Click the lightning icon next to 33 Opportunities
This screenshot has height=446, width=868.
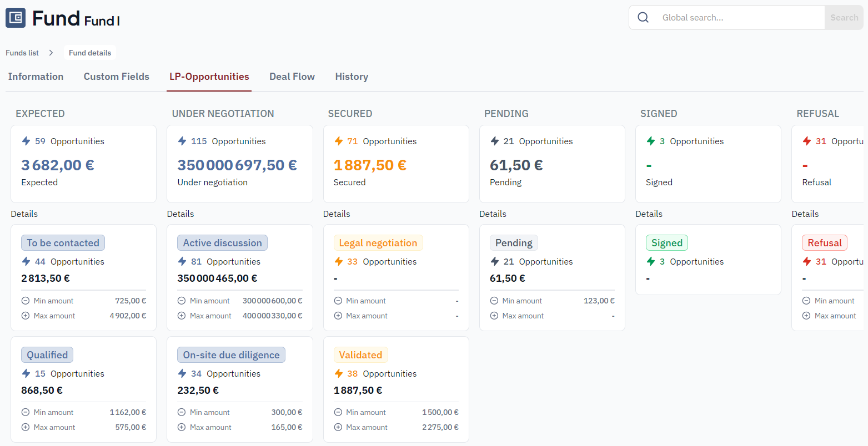coord(339,261)
